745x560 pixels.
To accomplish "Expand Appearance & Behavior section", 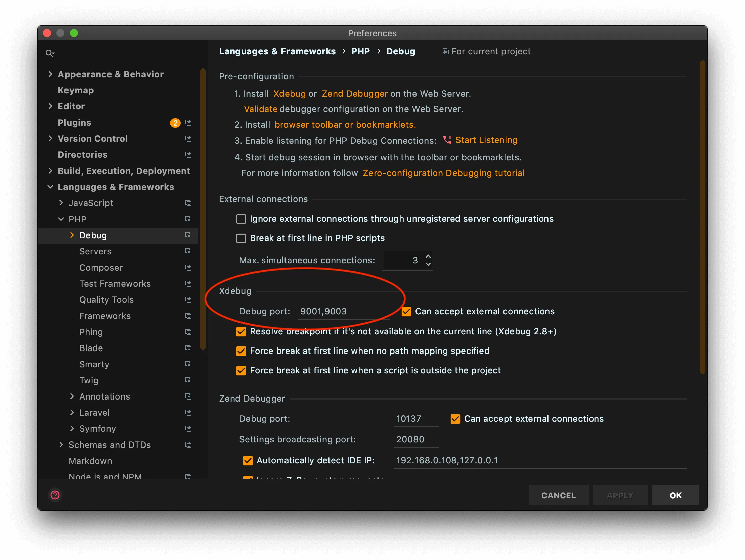I will tap(50, 74).
